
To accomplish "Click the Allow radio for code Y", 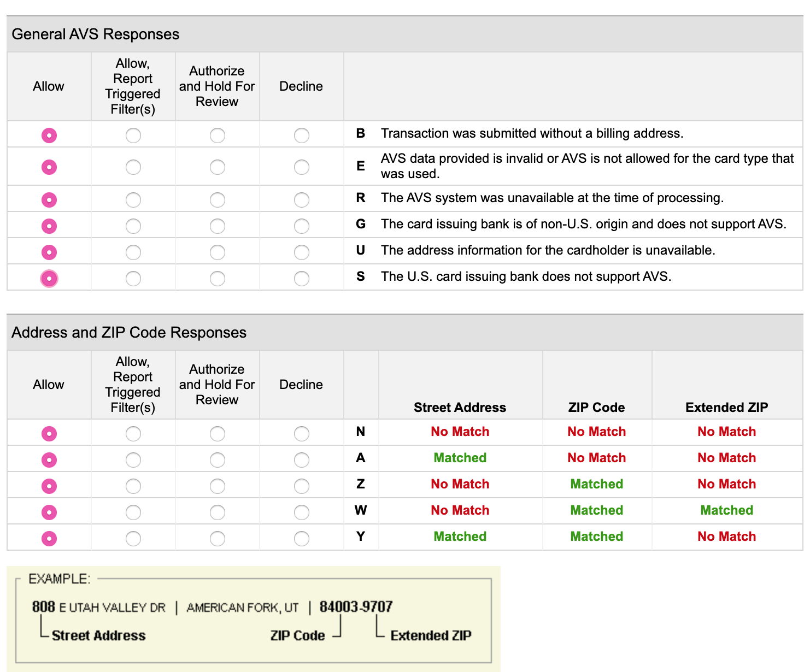I will [49, 538].
